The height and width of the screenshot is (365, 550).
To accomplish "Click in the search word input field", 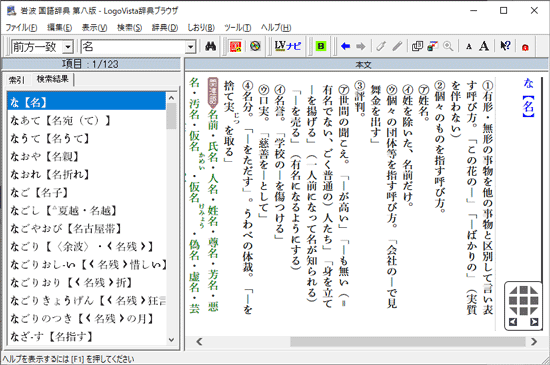I will [133, 47].
